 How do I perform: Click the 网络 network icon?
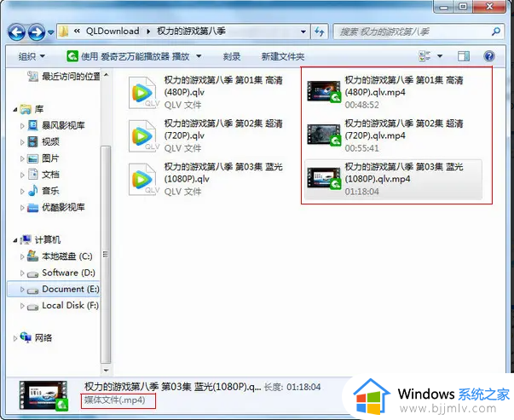pyautogui.click(x=26, y=337)
